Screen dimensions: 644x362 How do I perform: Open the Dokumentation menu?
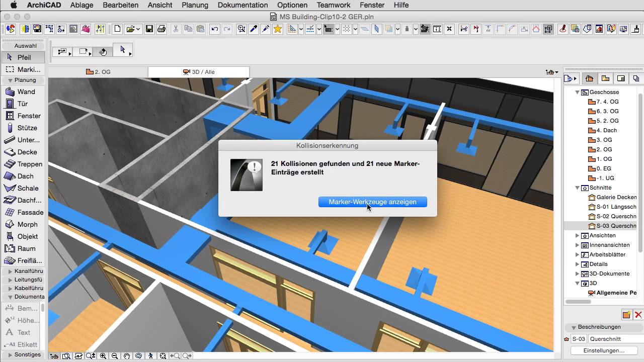coord(243,5)
